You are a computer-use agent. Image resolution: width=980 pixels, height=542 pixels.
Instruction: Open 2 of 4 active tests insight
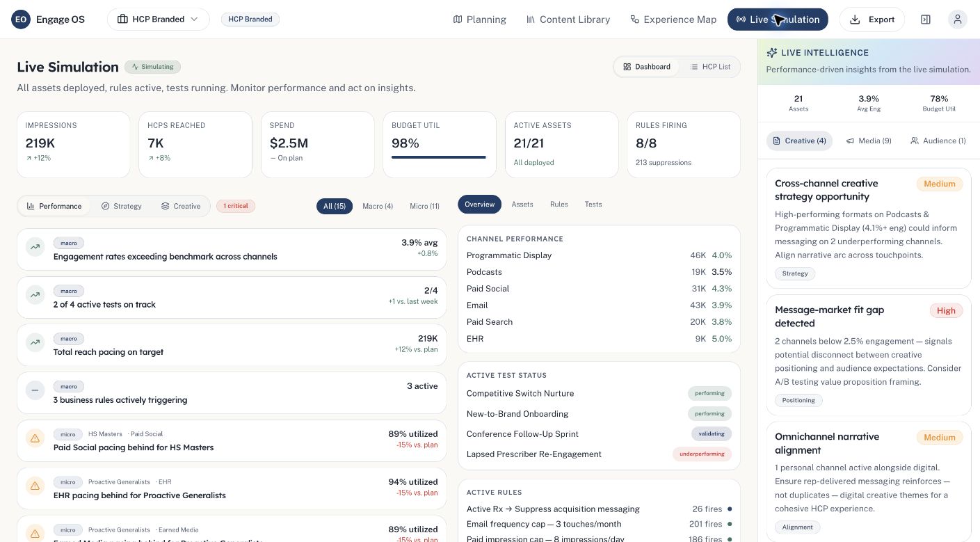click(x=232, y=298)
